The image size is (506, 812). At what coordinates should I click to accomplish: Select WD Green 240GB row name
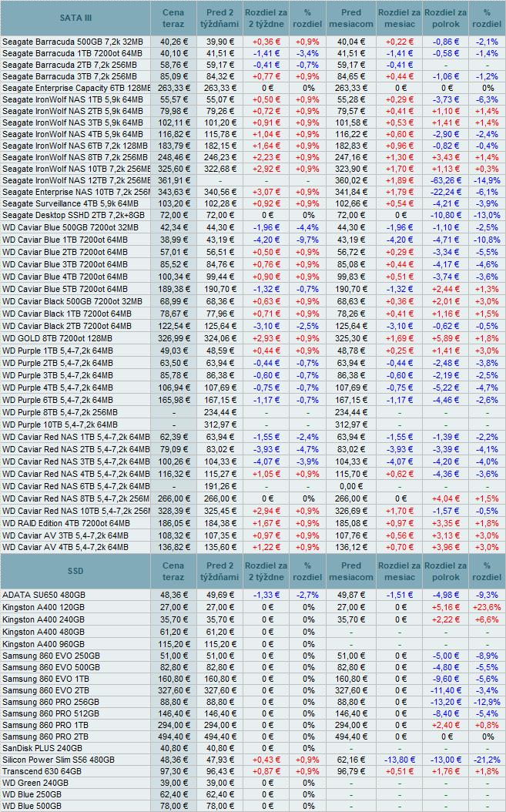click(35, 783)
